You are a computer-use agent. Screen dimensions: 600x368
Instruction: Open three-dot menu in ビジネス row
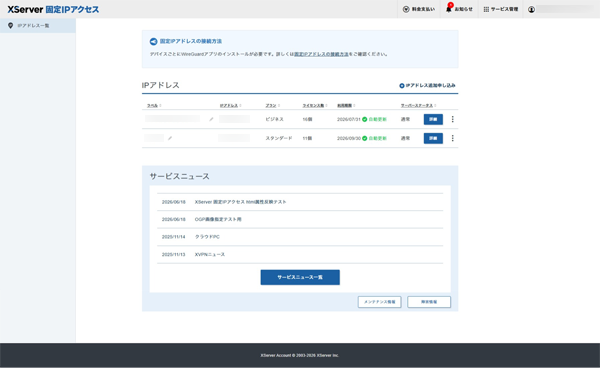(x=453, y=119)
